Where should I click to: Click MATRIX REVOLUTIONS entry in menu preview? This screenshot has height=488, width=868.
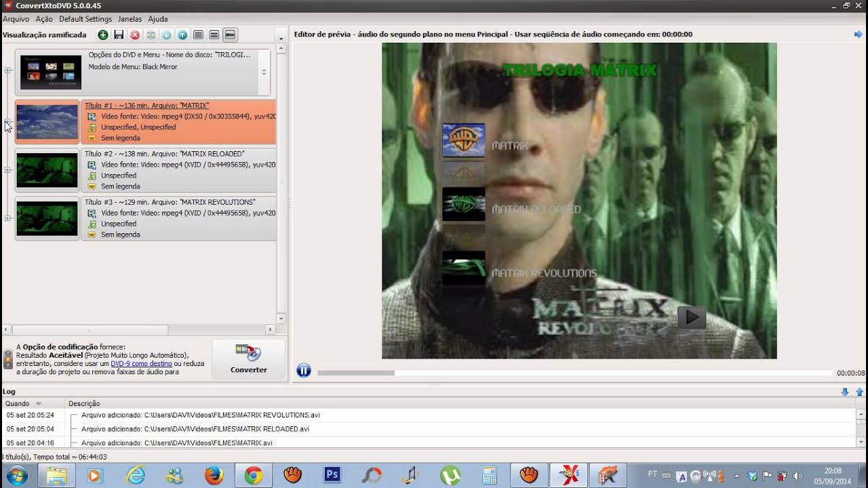(544, 273)
